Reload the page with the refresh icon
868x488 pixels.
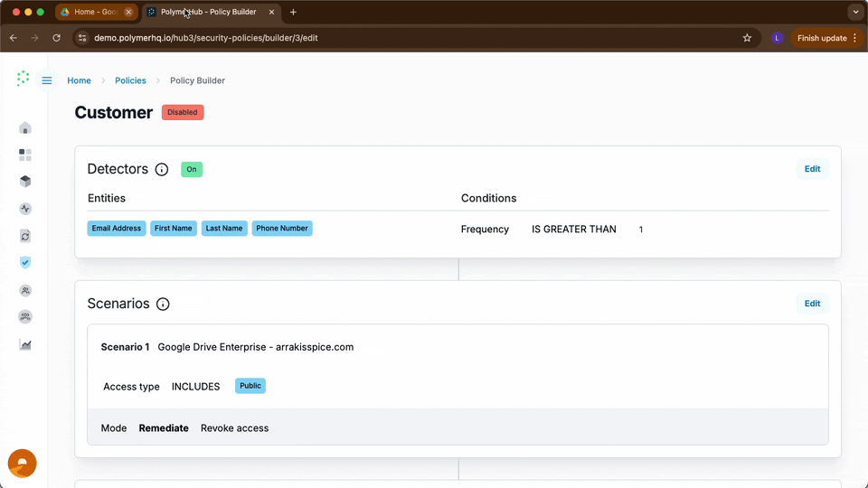(56, 38)
